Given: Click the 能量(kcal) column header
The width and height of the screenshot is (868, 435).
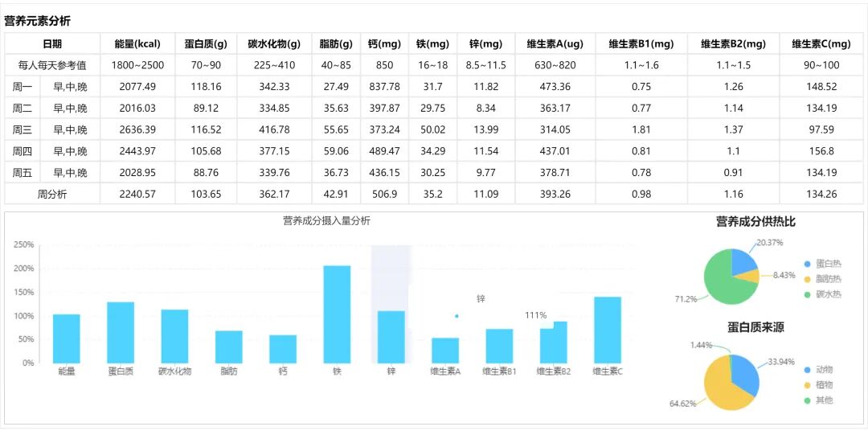Looking at the screenshot, I should tap(137, 43).
